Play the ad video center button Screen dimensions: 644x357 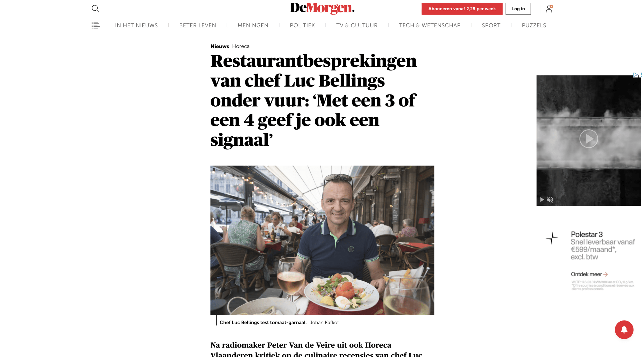(x=589, y=139)
